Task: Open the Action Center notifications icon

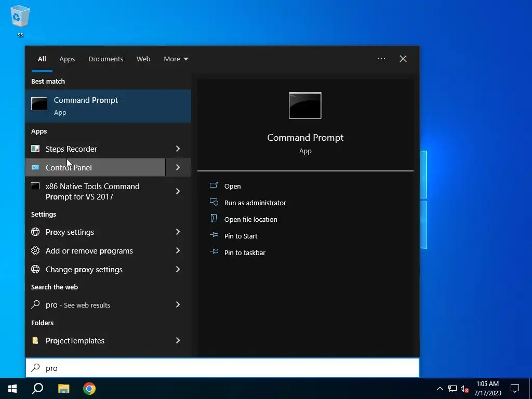Action: click(515, 389)
